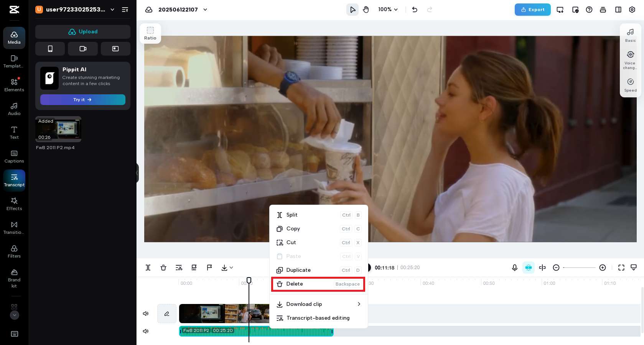Click the Export button
644x345 pixels.
[x=532, y=10]
